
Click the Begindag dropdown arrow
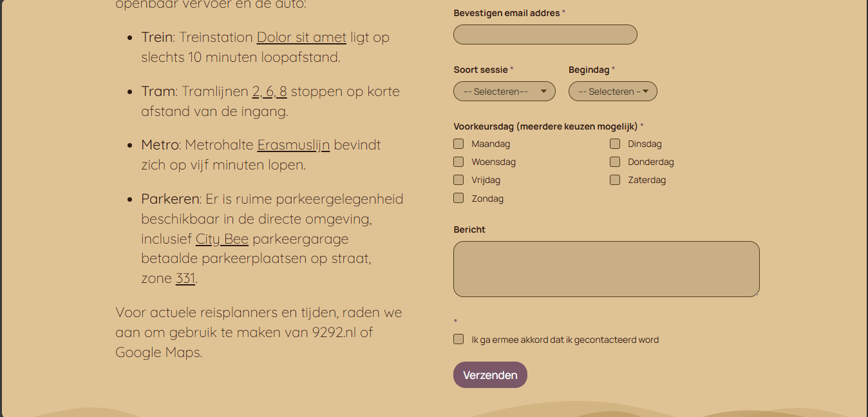pyautogui.click(x=645, y=92)
